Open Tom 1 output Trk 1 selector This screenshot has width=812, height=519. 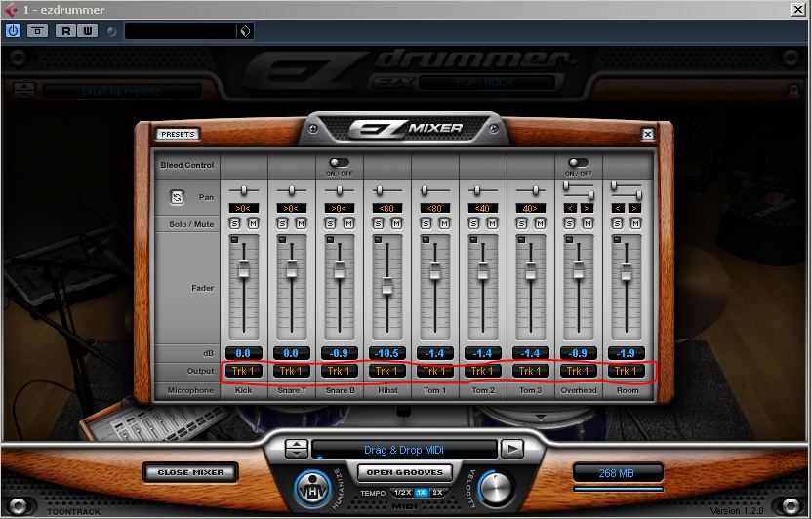click(x=434, y=371)
